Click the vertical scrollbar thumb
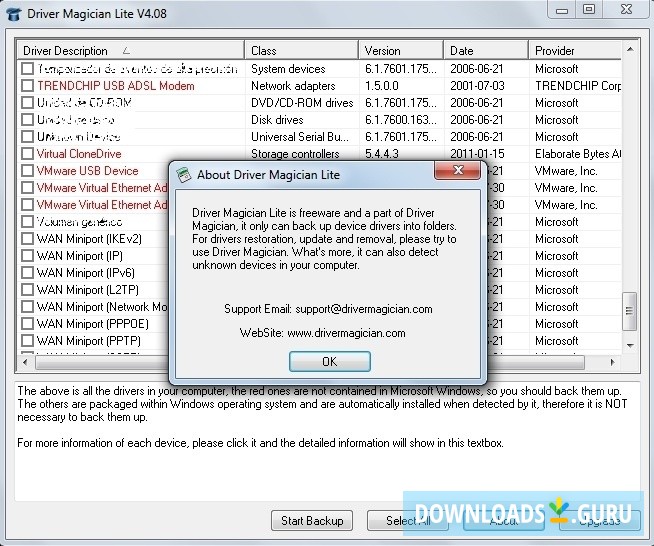654x546 pixels. pos(629,311)
